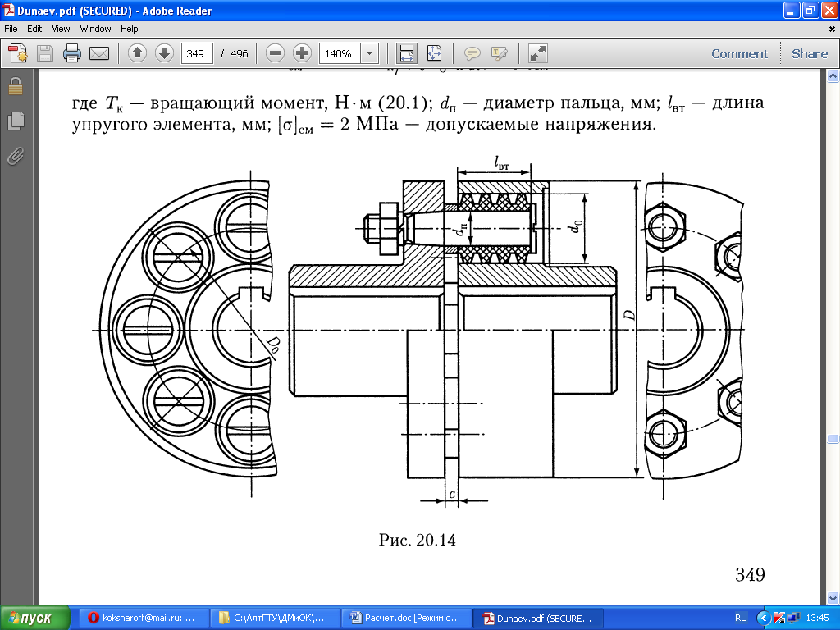Open the Help menu
The width and height of the screenshot is (840, 630).
(129, 29)
